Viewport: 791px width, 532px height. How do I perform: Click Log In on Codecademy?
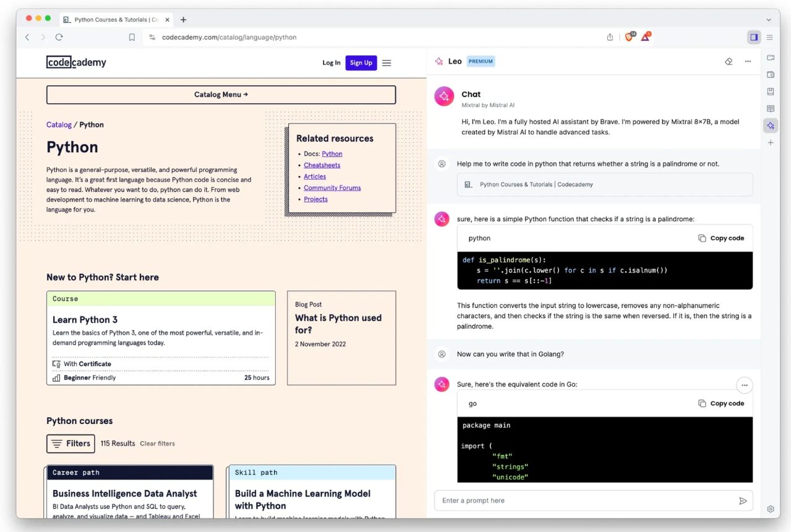point(331,62)
